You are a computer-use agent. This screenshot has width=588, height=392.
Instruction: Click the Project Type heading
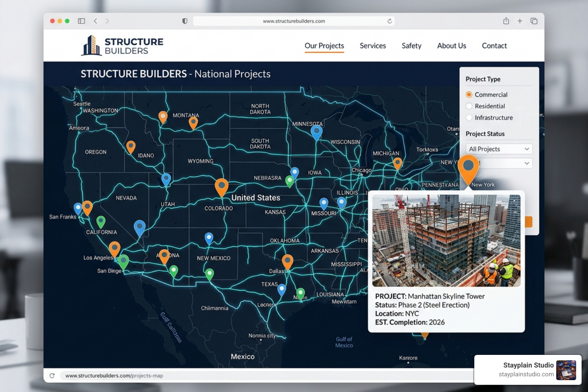click(483, 79)
